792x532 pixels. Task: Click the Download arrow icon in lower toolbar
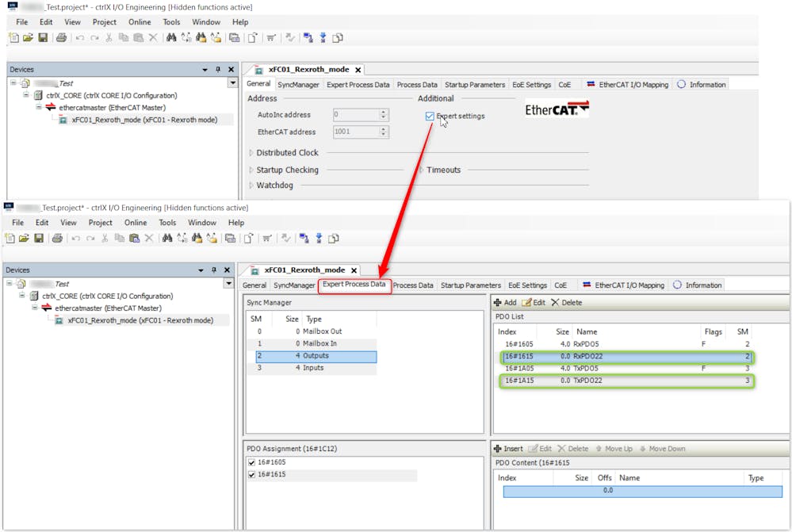click(x=319, y=239)
